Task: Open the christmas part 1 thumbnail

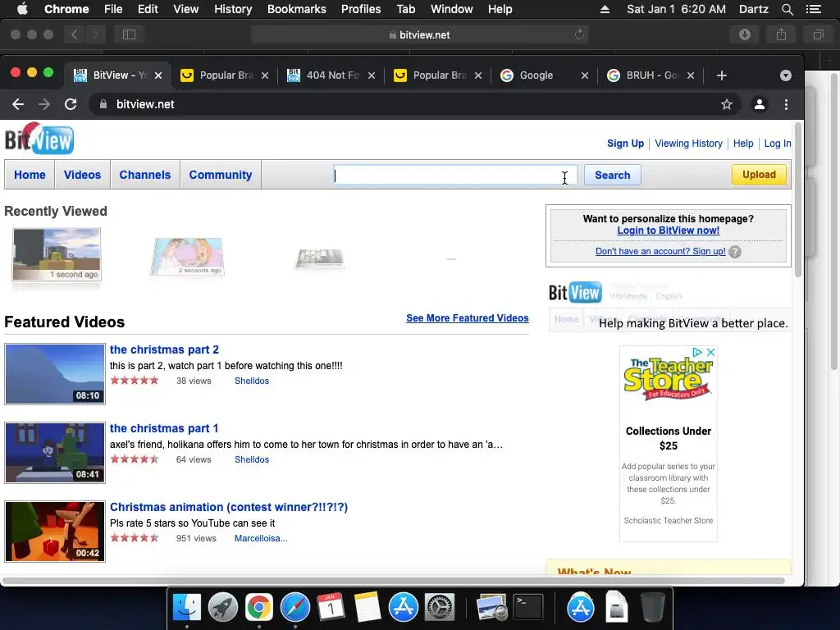Action: (x=55, y=453)
